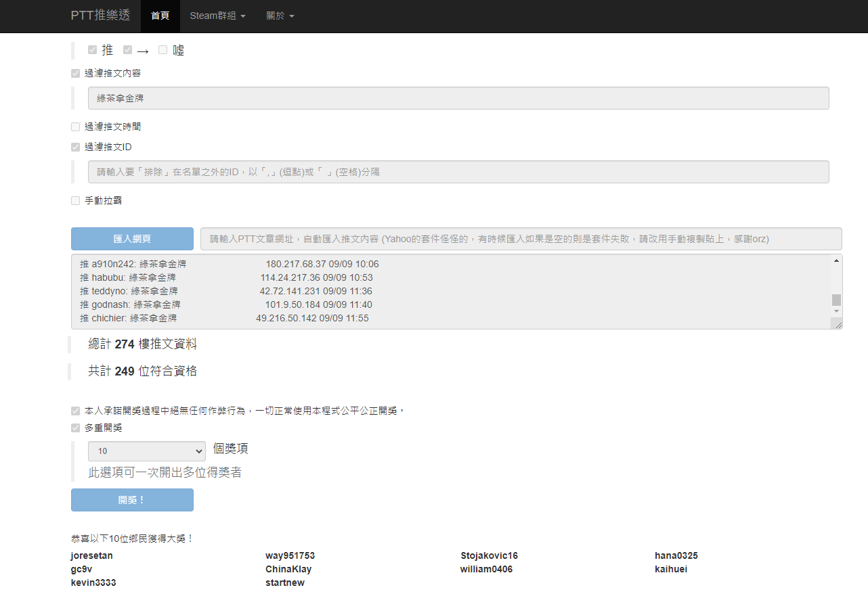Click the teddyno comment line

[225, 291]
